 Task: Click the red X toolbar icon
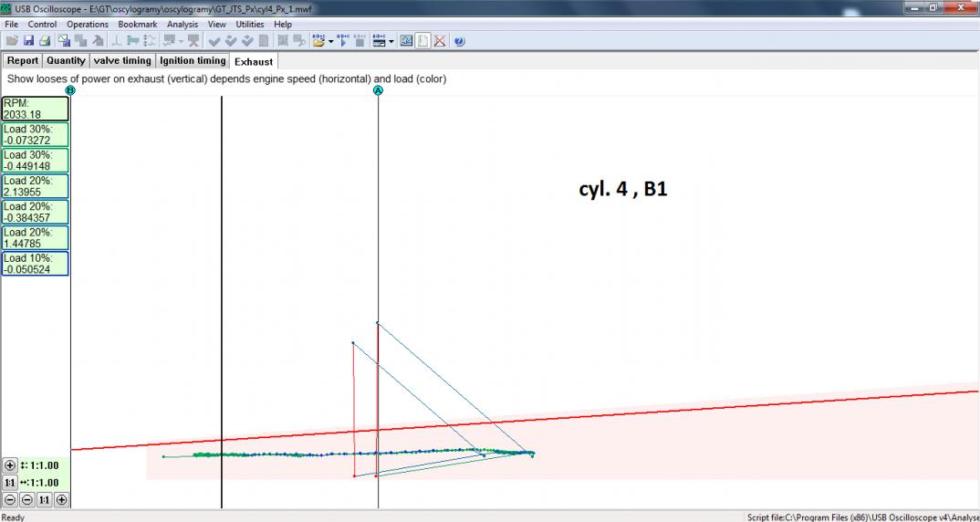(439, 41)
